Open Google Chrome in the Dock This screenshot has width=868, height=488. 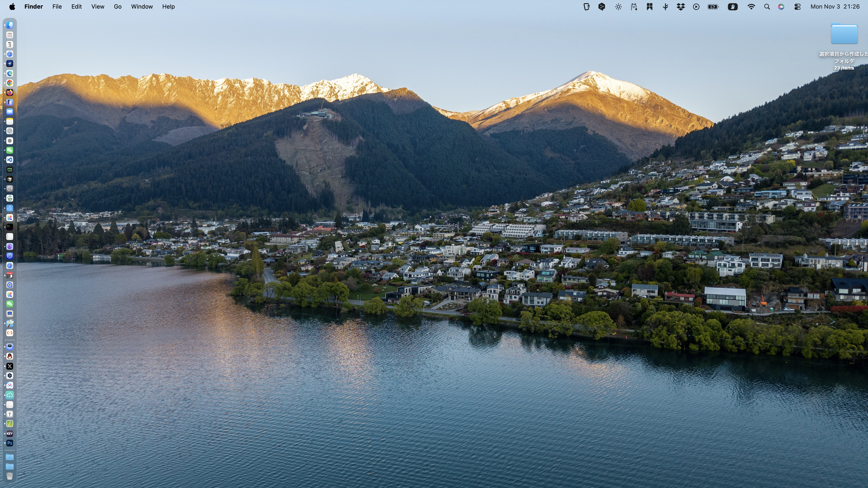click(10, 83)
